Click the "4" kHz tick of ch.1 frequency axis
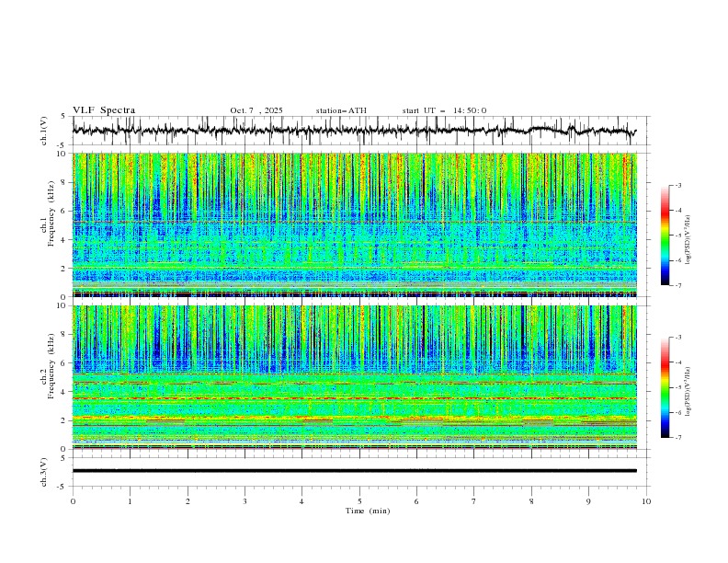The width and height of the screenshot is (728, 563). (x=64, y=240)
